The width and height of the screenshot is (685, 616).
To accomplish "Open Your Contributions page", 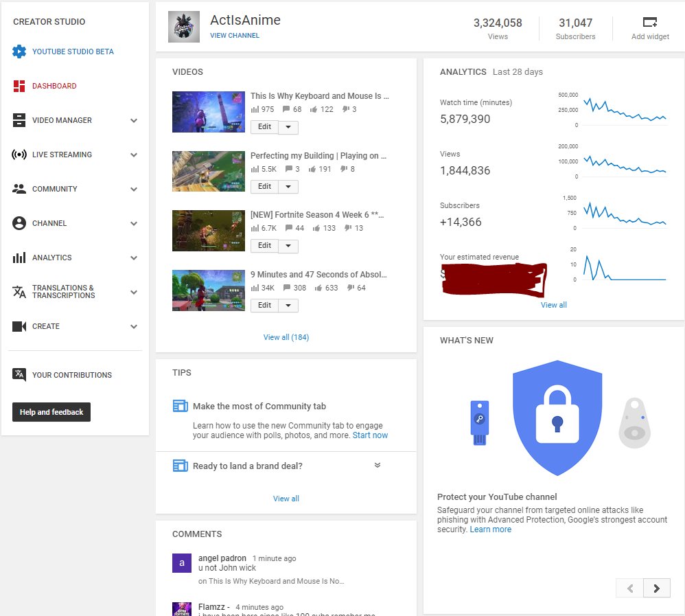I will 72,375.
